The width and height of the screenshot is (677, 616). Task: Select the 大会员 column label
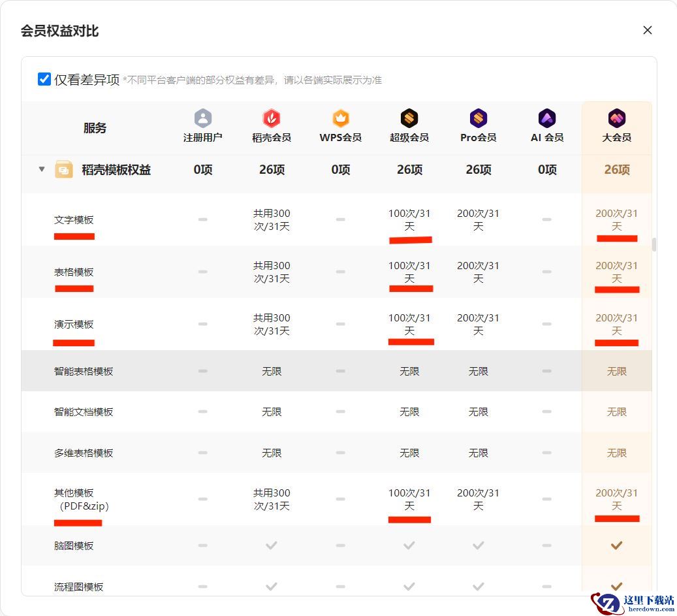click(616, 138)
